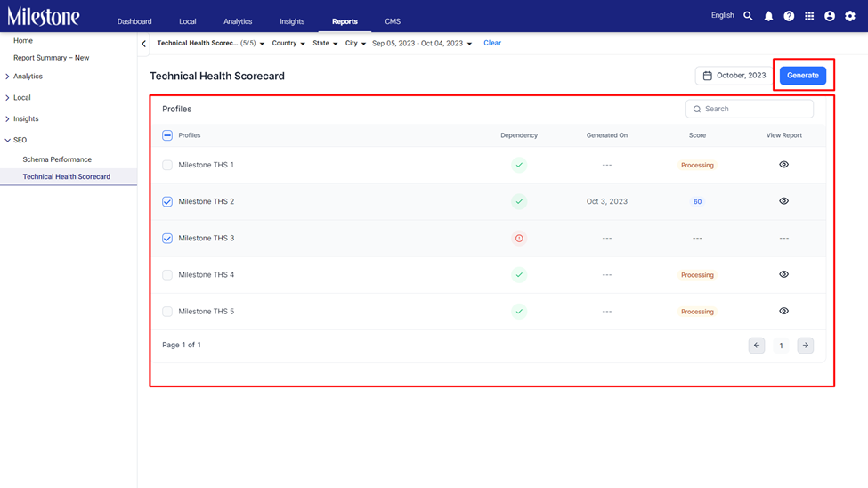This screenshot has height=488, width=868.
Task: Open the user account icon
Action: tap(829, 16)
